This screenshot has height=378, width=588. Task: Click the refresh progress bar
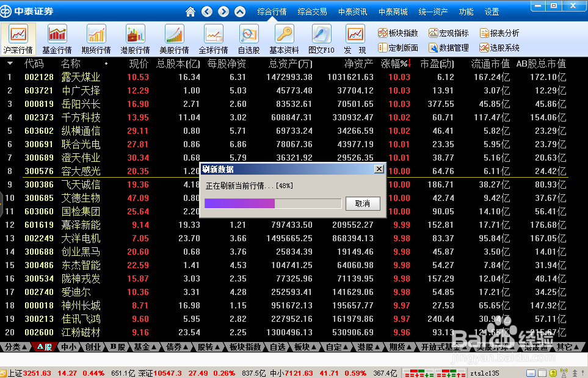(273, 203)
